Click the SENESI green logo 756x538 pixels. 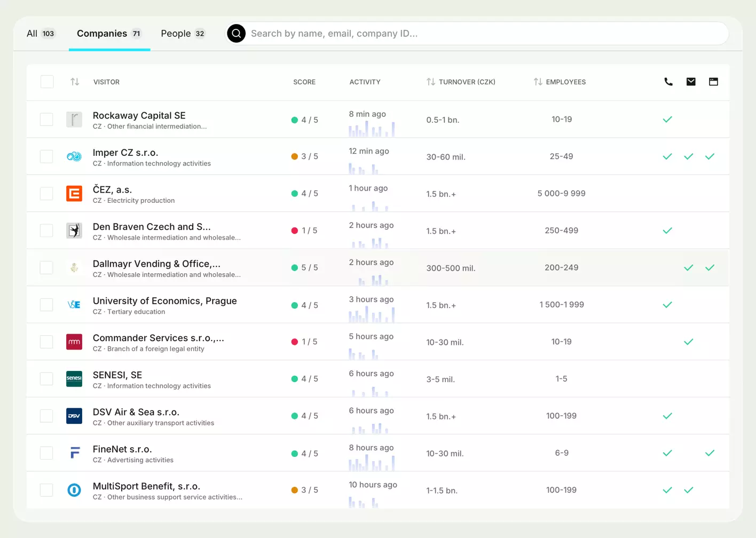74,379
